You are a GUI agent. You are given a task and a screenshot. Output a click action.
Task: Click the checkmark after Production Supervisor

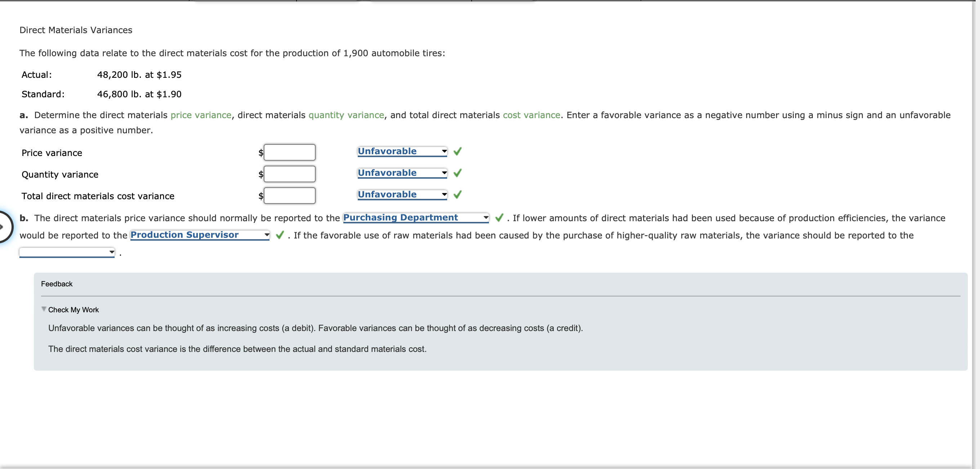pos(280,235)
